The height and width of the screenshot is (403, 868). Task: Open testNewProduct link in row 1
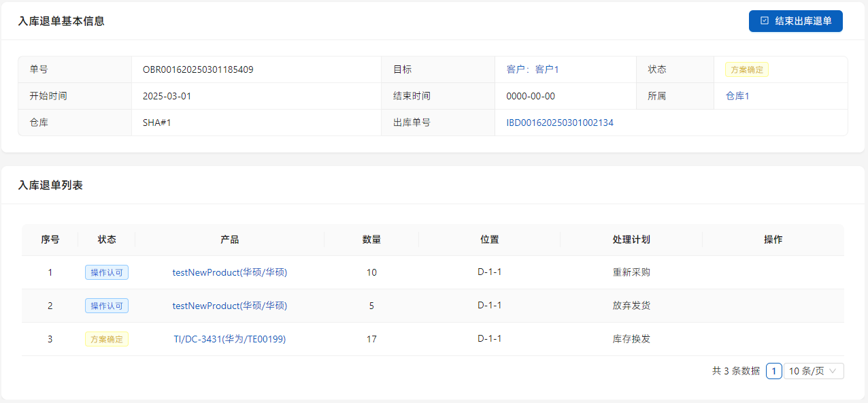[x=229, y=272]
